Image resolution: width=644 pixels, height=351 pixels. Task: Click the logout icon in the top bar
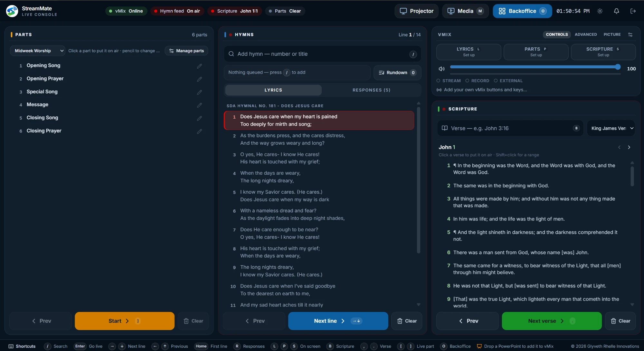click(x=633, y=11)
